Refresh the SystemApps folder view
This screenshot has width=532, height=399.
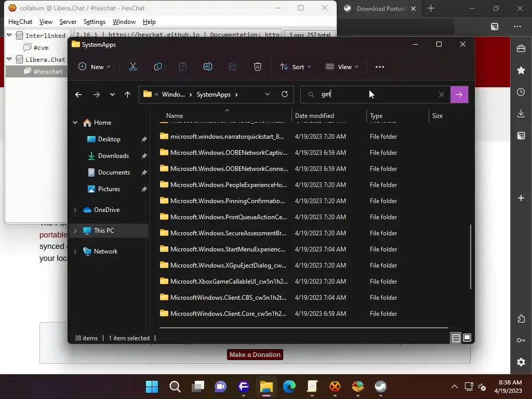click(285, 95)
